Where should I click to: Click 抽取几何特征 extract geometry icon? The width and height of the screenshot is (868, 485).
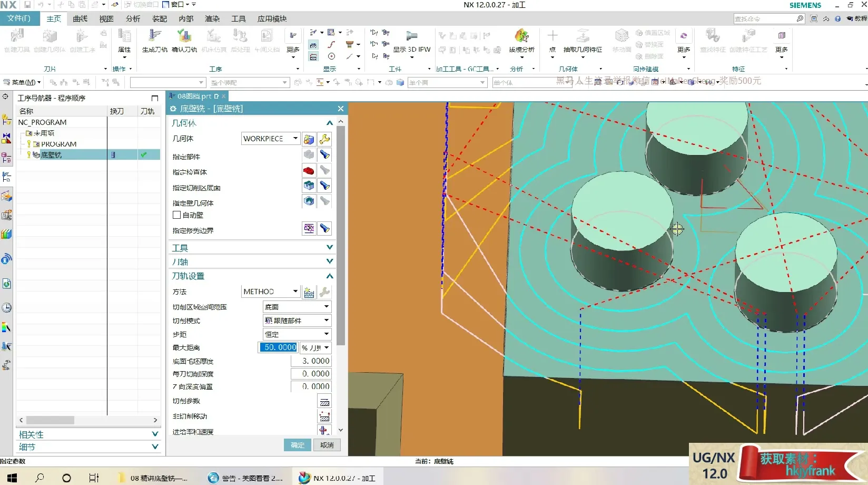pyautogui.click(x=583, y=36)
